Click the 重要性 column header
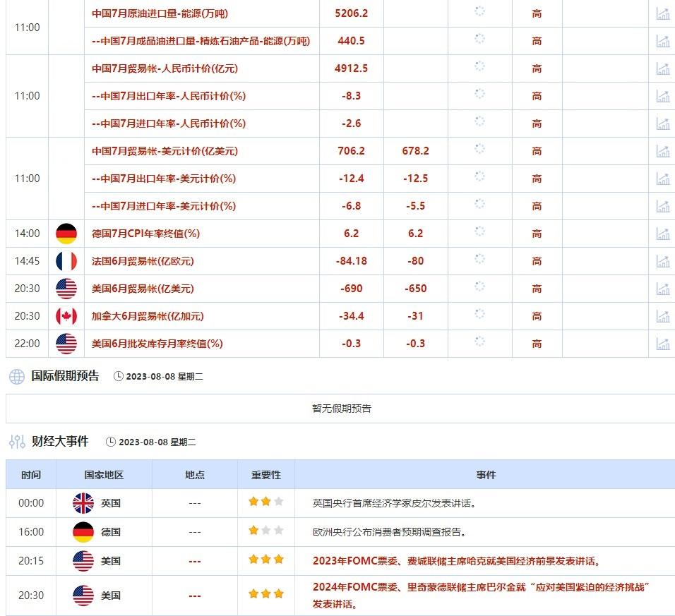Viewport: 675px width, 616px height. click(266, 474)
